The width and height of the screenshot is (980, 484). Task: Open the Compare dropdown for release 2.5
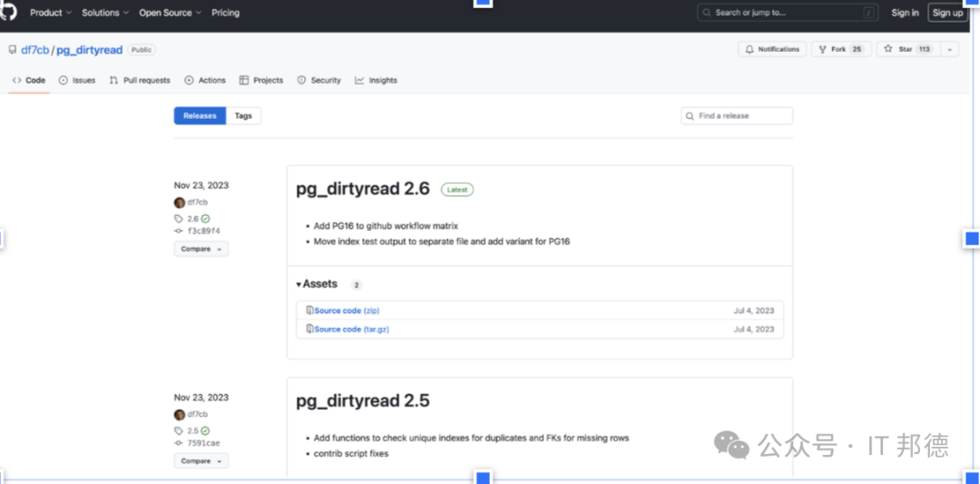coord(201,461)
